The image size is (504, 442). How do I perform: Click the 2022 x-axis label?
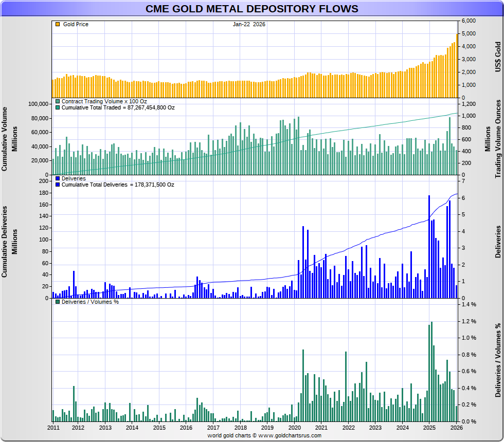[349, 428]
